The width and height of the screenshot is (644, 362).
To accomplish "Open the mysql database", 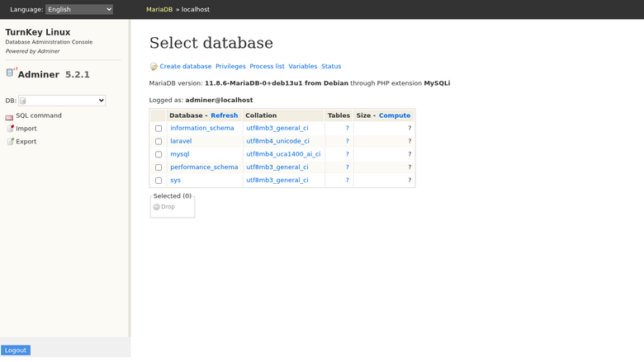I will [x=180, y=154].
